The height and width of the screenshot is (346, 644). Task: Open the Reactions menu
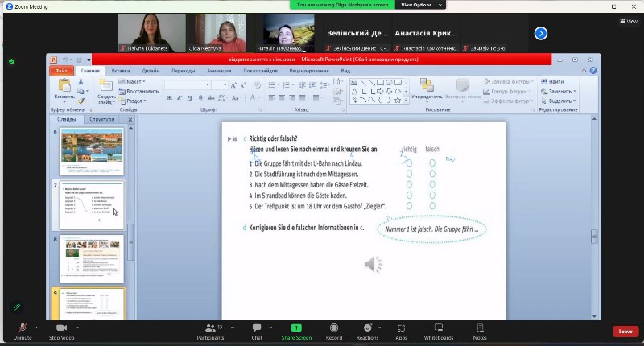click(x=367, y=329)
